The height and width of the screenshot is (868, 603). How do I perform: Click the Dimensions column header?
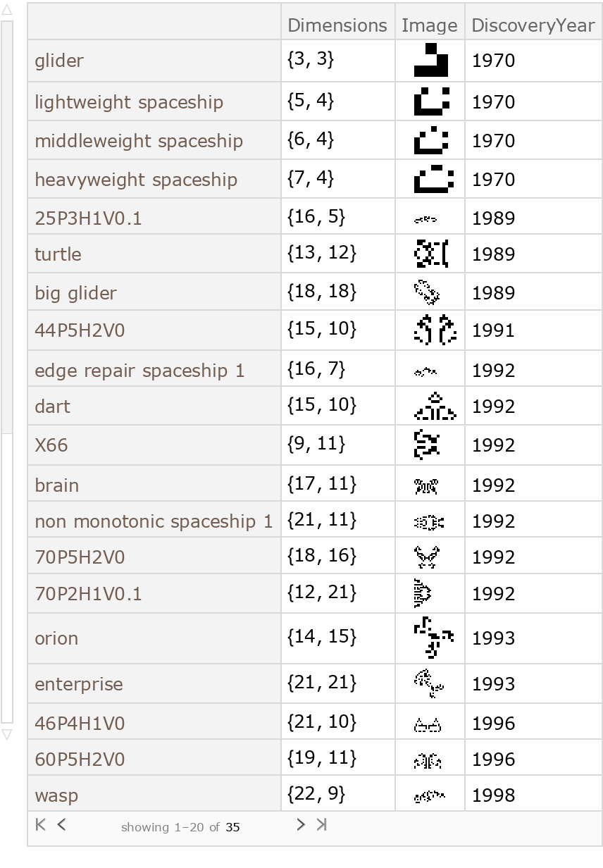pos(337,25)
